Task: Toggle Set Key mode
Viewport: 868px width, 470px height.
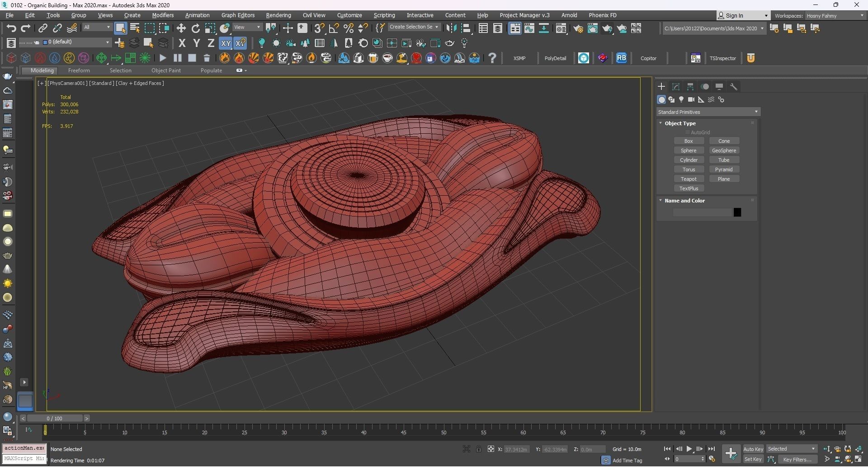Action: pyautogui.click(x=753, y=459)
